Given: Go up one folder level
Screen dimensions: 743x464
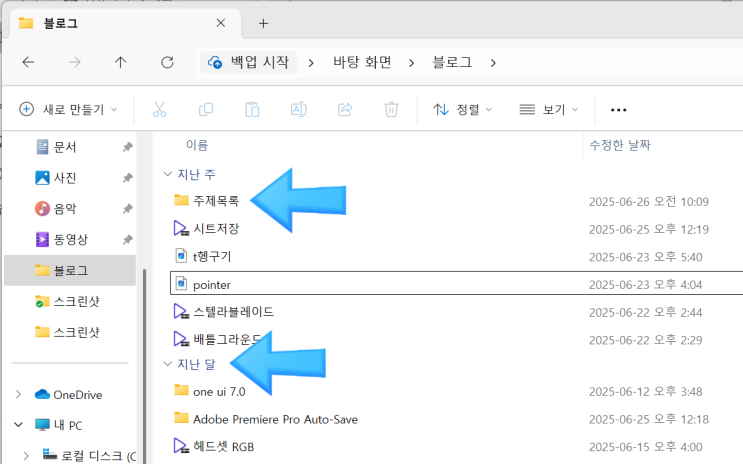Looking at the screenshot, I should pyautogui.click(x=120, y=62).
